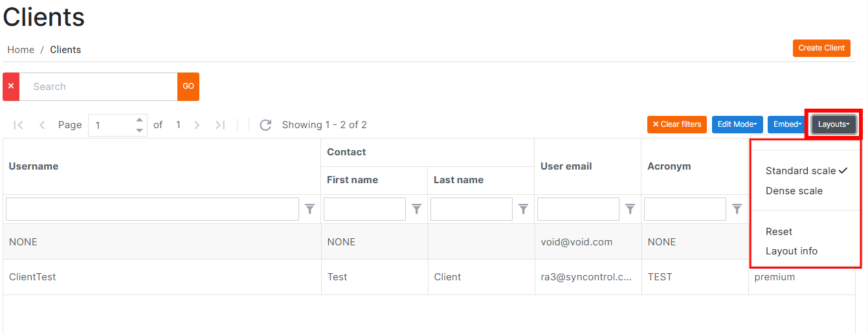
Task: Collapse the Layouts dropdown button
Action: 834,124
